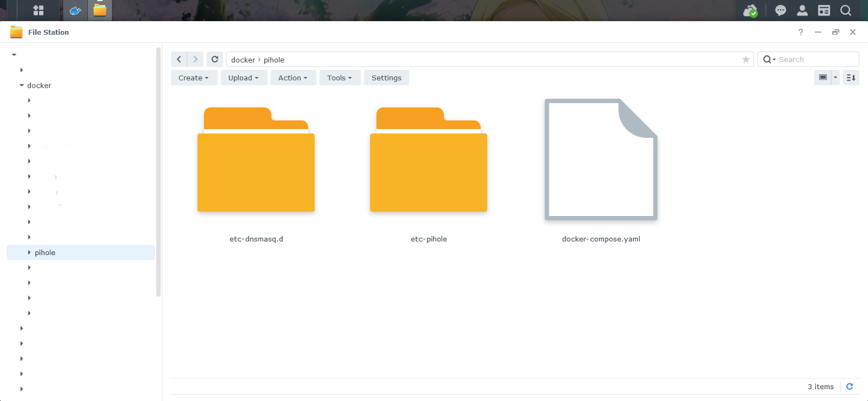Expand the Action dropdown menu
This screenshot has width=868, height=401.
point(293,78)
